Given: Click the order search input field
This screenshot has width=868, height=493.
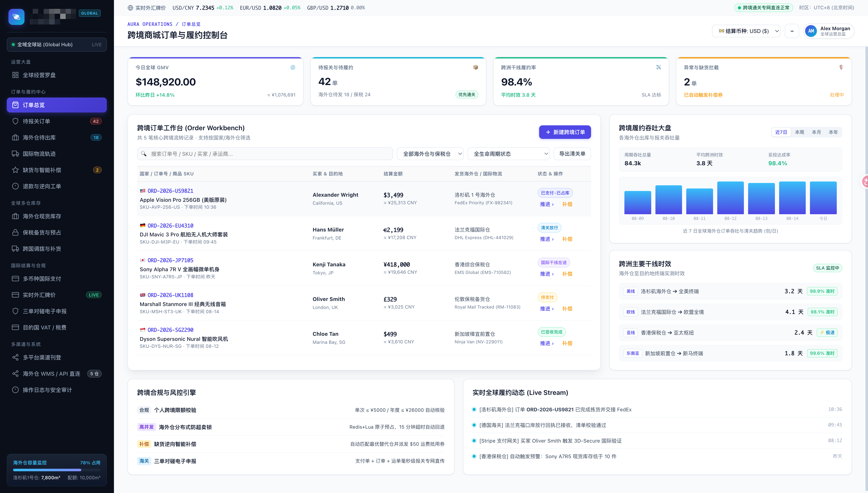Looking at the screenshot, I should coord(265,154).
